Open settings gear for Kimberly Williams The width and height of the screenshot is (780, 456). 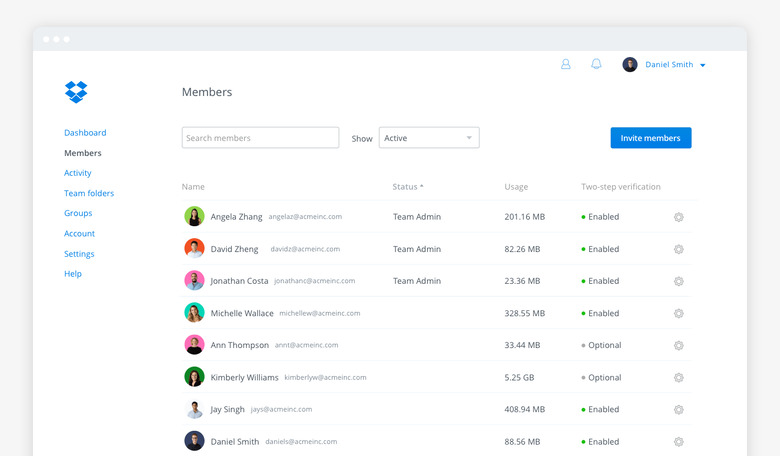679,377
